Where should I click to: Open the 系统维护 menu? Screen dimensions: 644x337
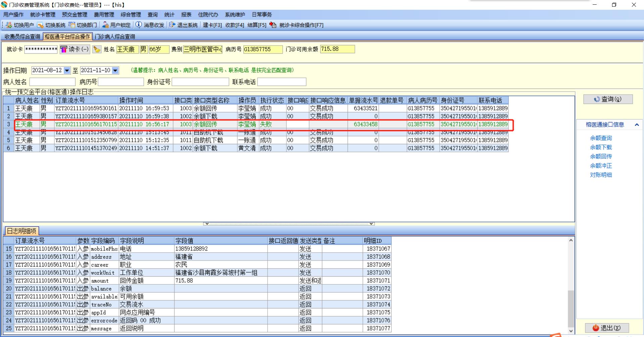235,15
